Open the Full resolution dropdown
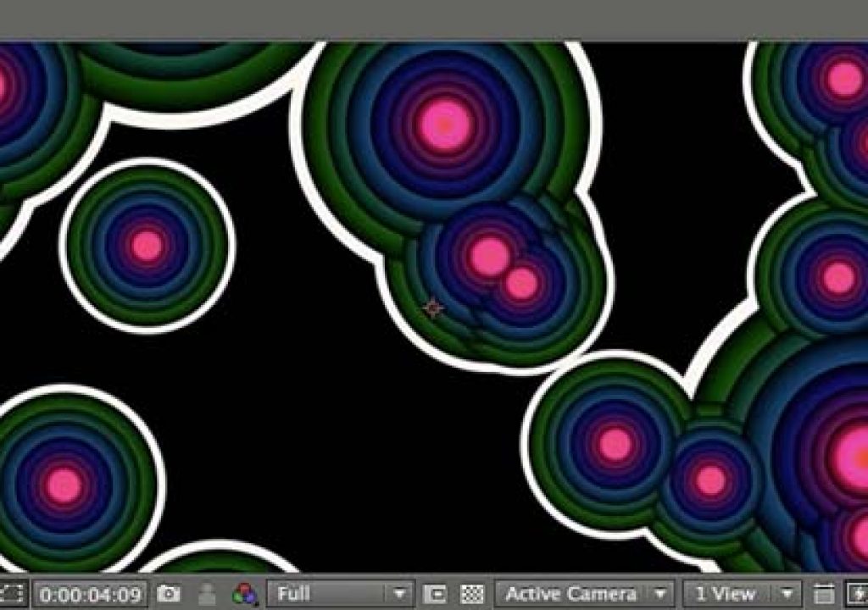Screen dimensions: 868x610 [x=340, y=594]
